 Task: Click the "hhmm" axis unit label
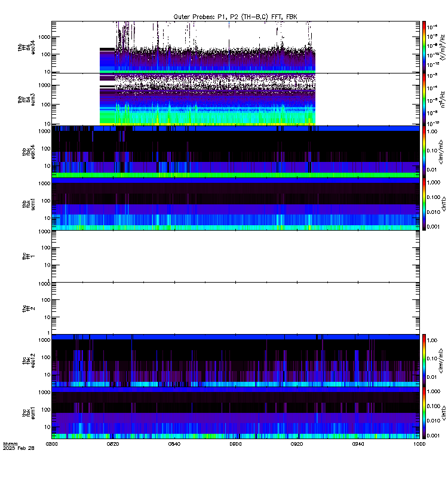pyautogui.click(x=10, y=444)
